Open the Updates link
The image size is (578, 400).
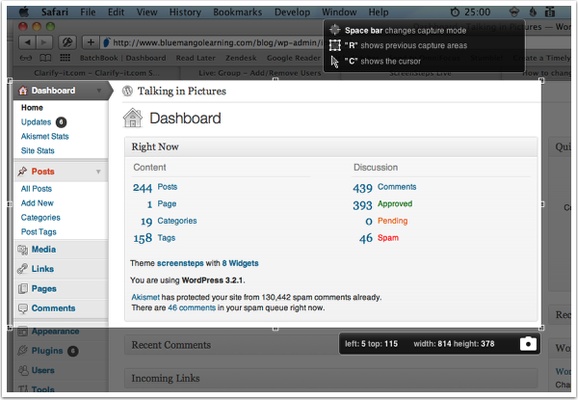(36, 122)
